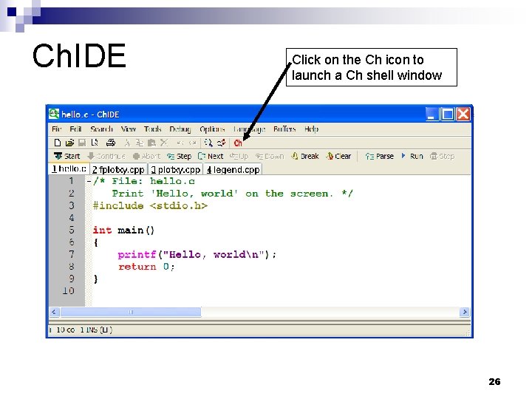This screenshot has width=532, height=399.
Task: Click the ChIDE icon in the title bar
Action: 54,114
